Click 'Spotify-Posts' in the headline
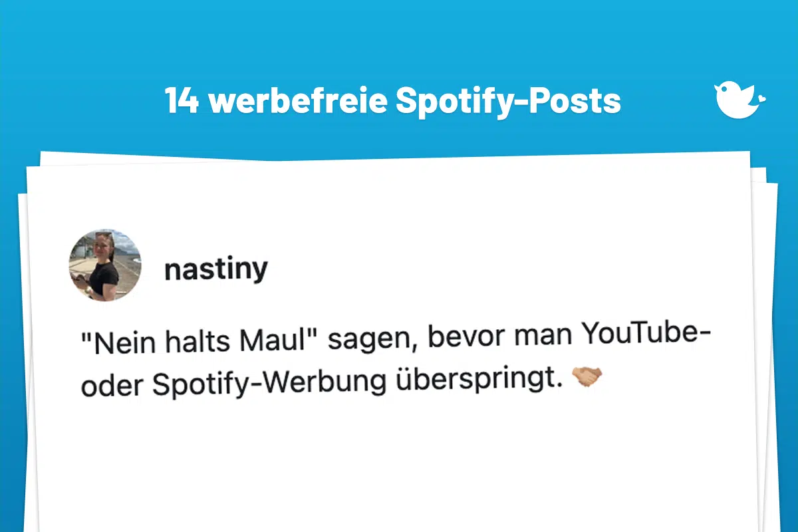This screenshot has height=532, width=798. tap(508, 102)
